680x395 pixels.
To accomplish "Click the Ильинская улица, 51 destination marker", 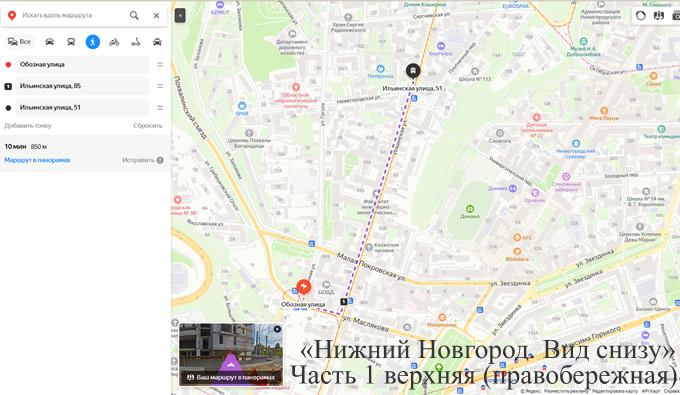I will (x=413, y=71).
